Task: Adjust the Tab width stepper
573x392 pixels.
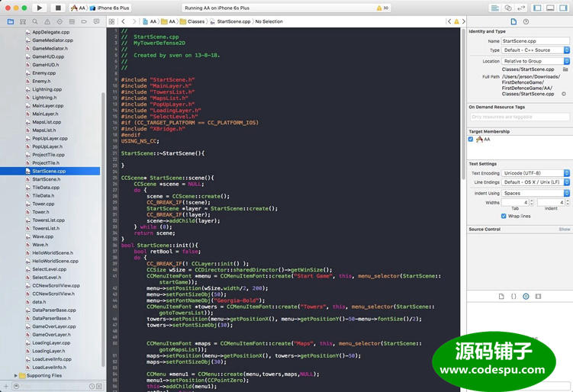Action: 532,202
